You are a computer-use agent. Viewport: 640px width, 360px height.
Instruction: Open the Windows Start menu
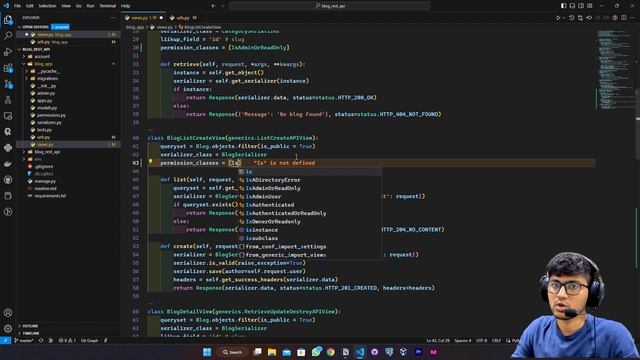click(207, 352)
